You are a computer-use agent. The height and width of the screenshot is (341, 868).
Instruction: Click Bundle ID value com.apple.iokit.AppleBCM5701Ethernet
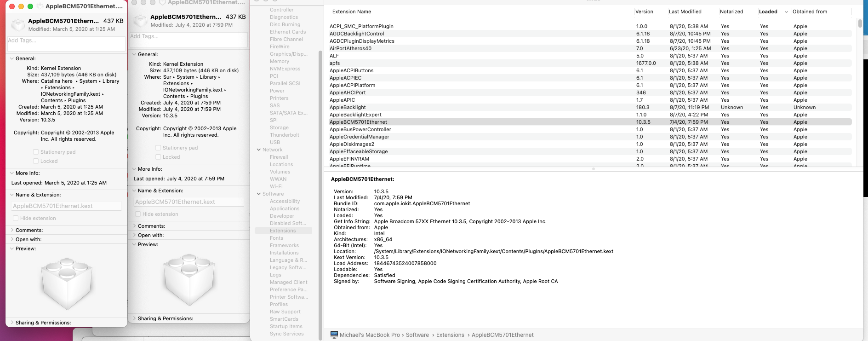[422, 203]
